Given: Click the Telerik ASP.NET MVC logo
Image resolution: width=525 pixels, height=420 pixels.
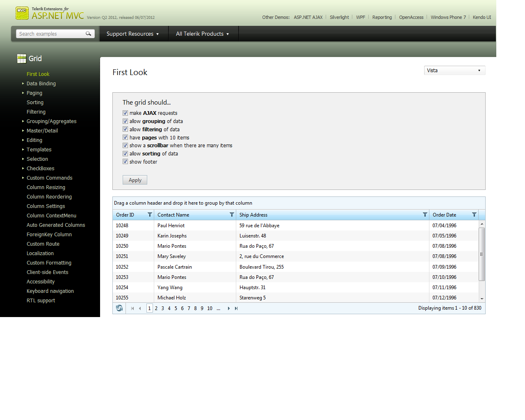Looking at the screenshot, I should [50, 14].
